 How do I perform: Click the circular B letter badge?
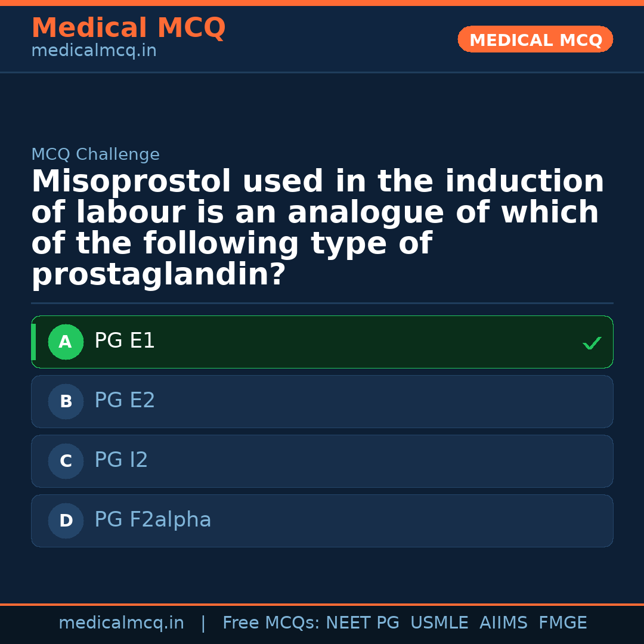click(66, 401)
